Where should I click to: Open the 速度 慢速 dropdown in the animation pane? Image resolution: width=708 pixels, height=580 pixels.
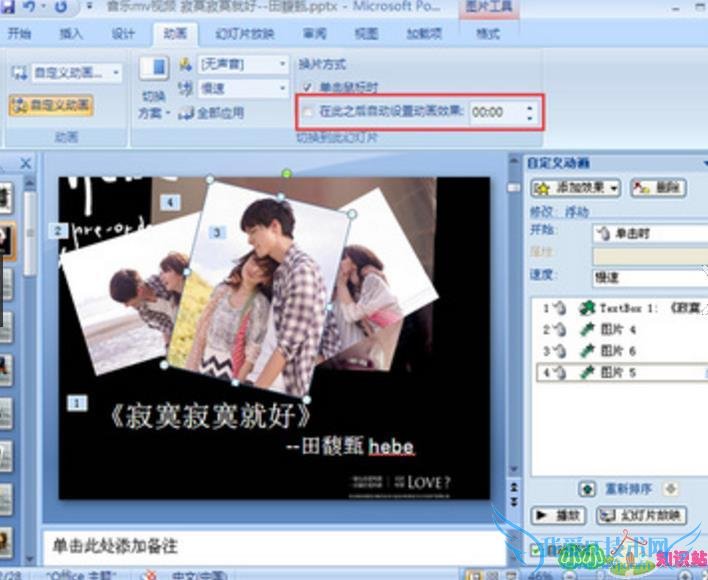pyautogui.click(x=650, y=278)
